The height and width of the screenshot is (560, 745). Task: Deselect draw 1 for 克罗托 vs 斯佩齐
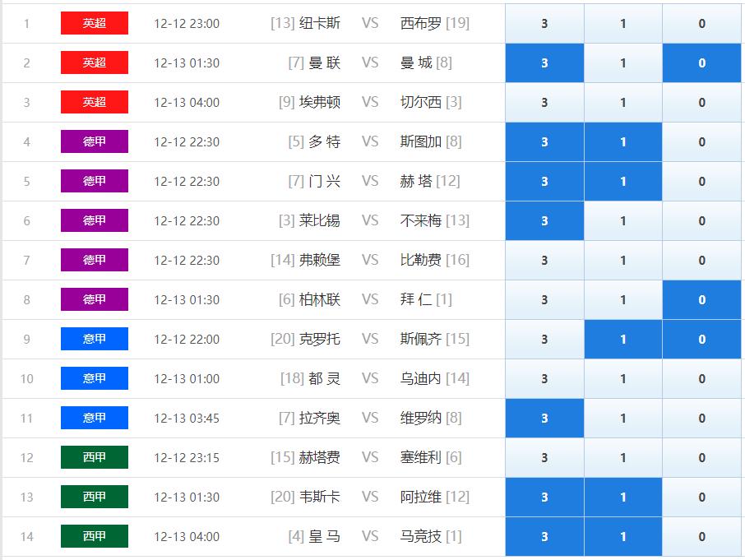(x=623, y=339)
